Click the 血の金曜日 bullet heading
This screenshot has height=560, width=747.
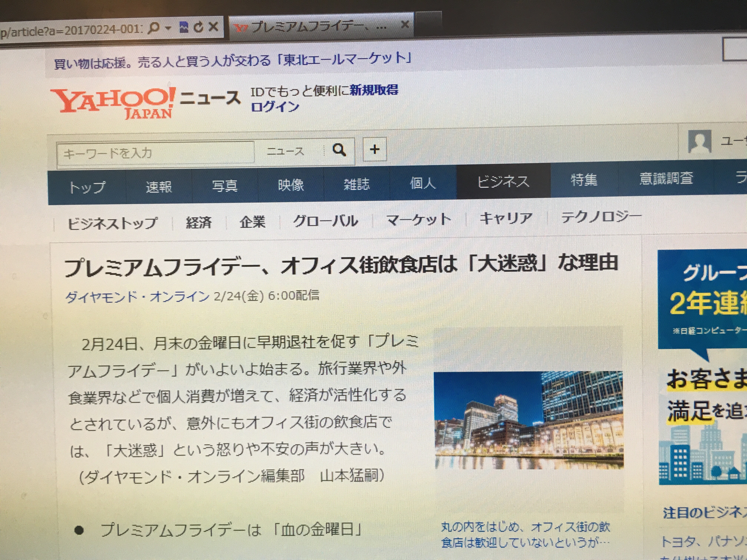click(231, 529)
